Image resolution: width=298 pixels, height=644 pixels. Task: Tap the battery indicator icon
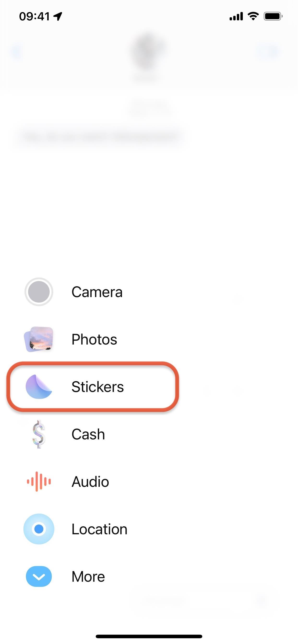click(x=273, y=16)
